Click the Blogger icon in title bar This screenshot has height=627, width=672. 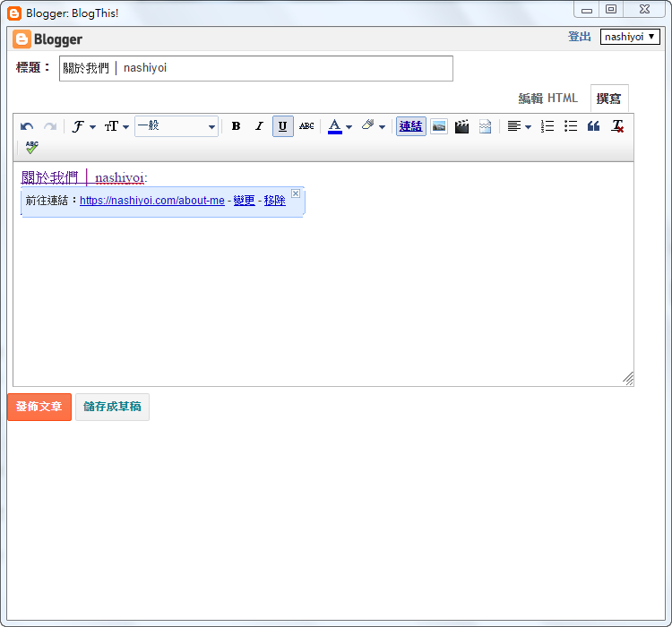[14, 13]
